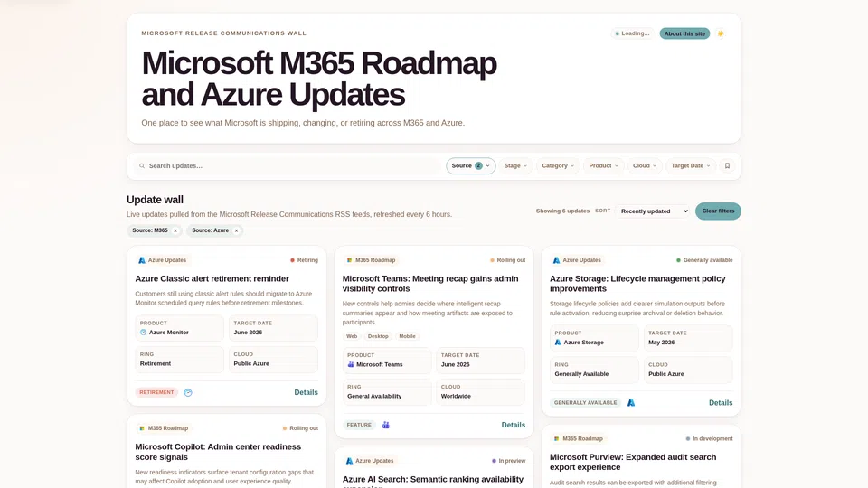Image resolution: width=868 pixels, height=488 pixels.
Task: Click M365 icon on Purview audit card
Action: pos(556,439)
